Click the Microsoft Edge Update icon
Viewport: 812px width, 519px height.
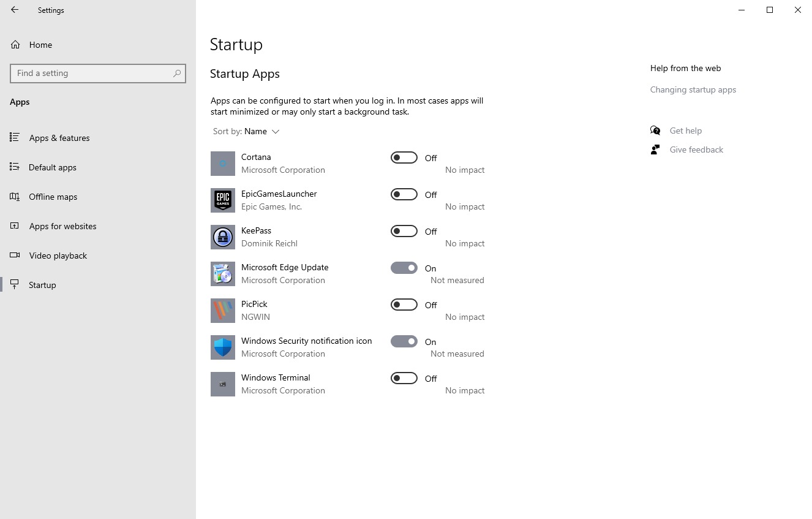tap(222, 274)
